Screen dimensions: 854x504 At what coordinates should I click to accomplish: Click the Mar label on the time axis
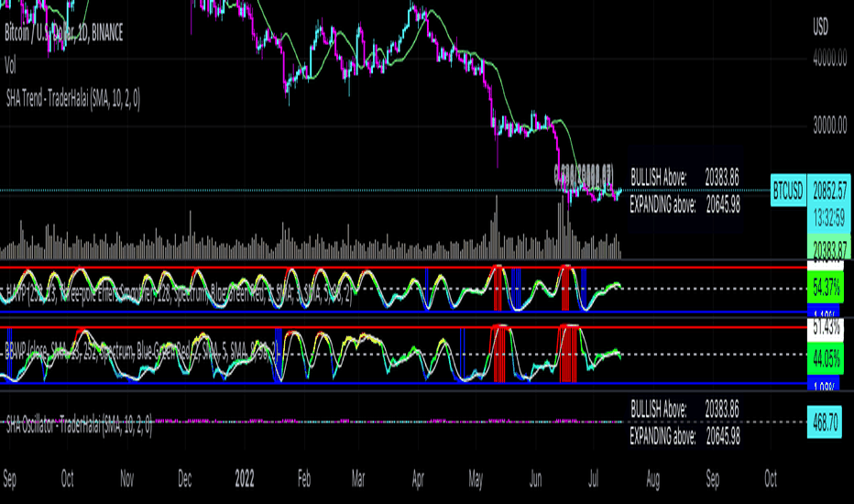coord(358,479)
